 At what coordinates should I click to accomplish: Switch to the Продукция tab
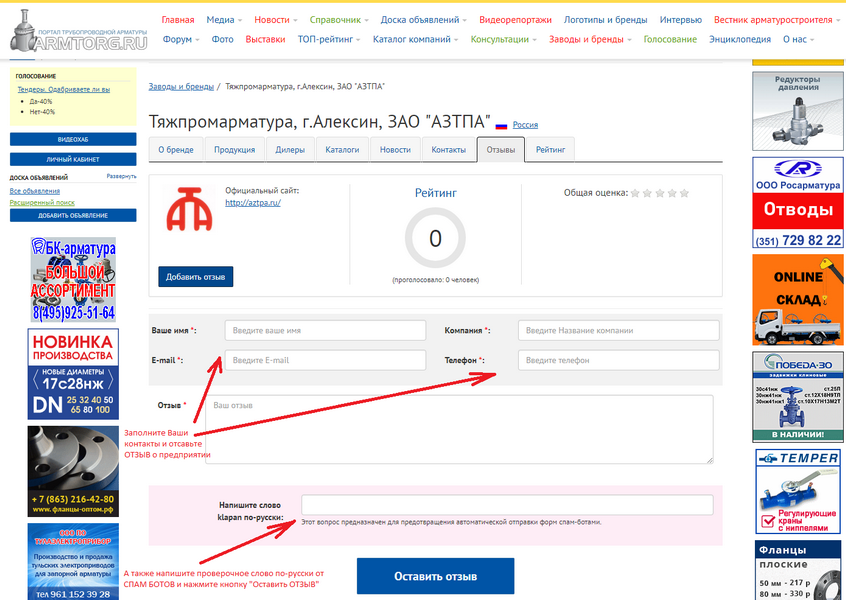234,149
